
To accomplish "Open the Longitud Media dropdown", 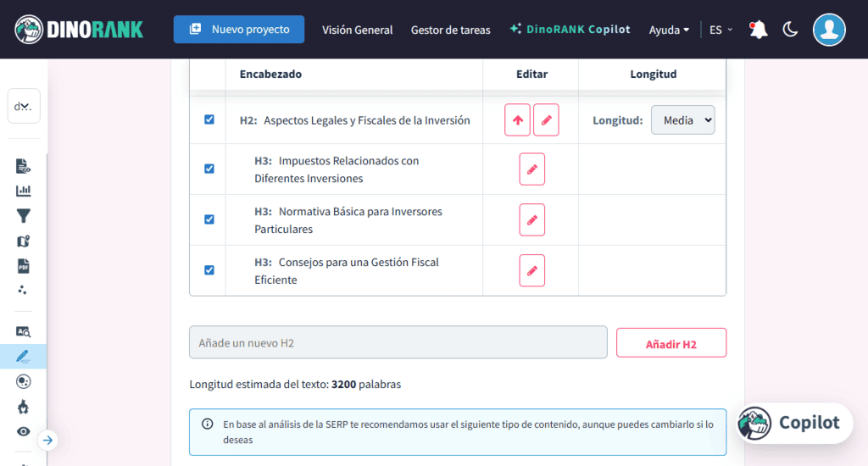I will tap(682, 120).
